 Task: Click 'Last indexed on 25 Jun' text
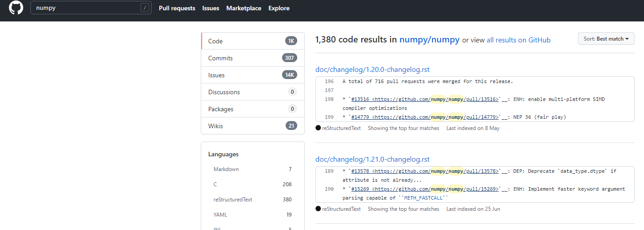(x=474, y=209)
